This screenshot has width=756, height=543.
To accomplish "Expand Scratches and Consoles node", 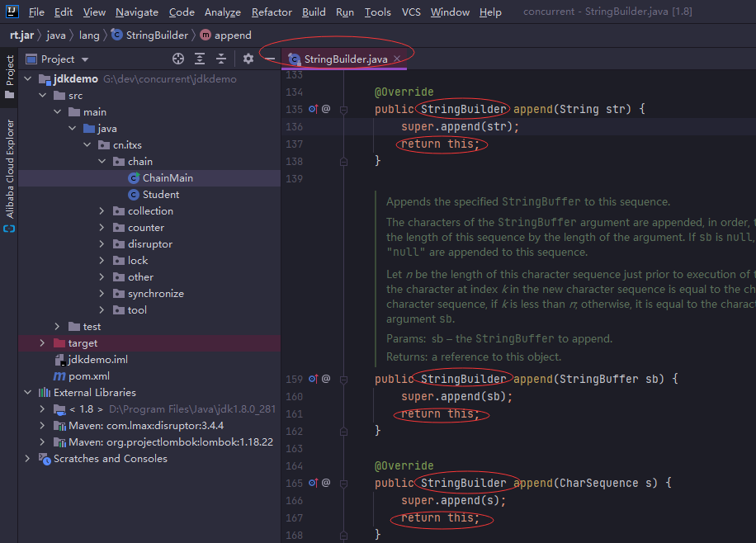I will coord(27,459).
